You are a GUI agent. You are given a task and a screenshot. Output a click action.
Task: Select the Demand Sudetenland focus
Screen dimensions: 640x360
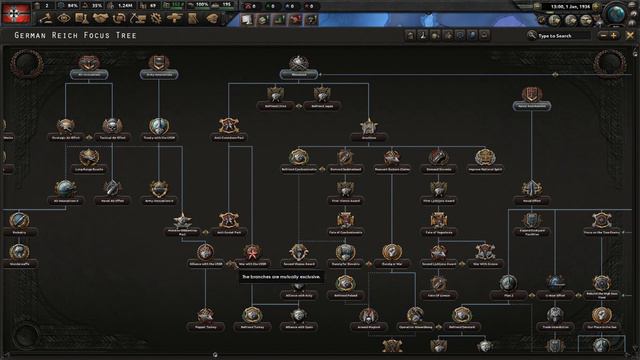click(x=345, y=162)
